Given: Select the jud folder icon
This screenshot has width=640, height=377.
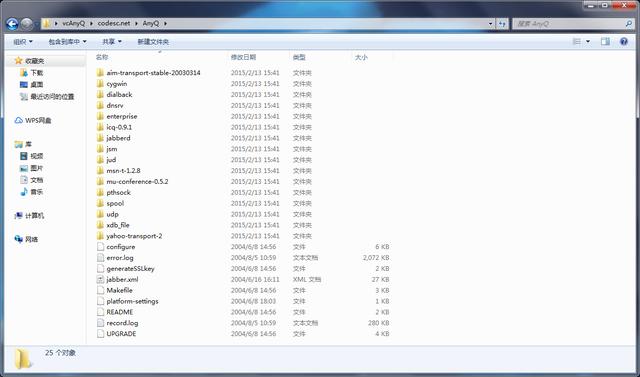Looking at the screenshot, I should 100,160.
